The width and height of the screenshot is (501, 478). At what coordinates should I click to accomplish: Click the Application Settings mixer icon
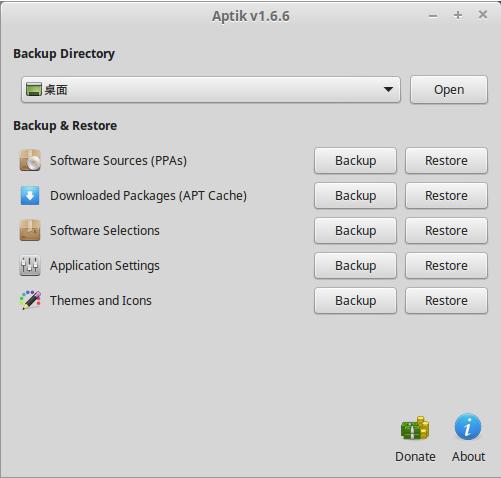tap(30, 265)
